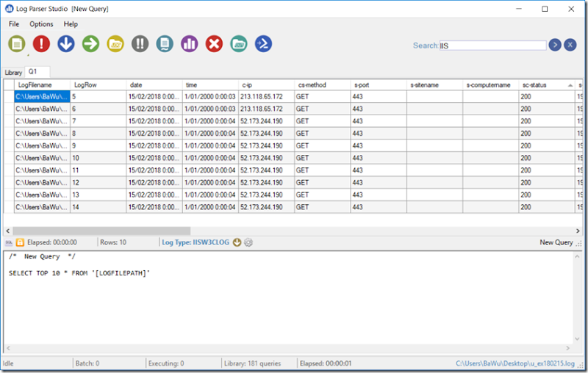Click the Executing: 0 status text

tap(166, 363)
